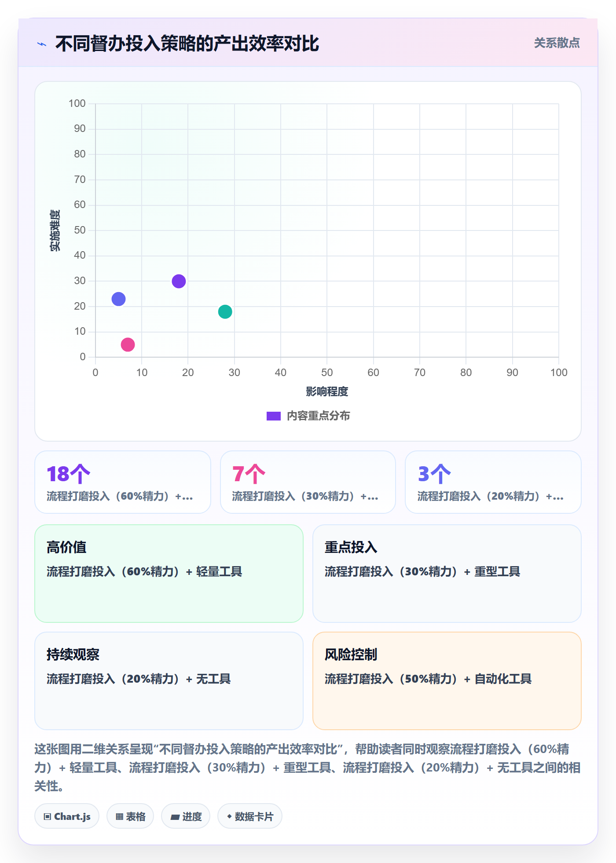Toggle the 内容重点分布 legend swatch

click(273, 416)
